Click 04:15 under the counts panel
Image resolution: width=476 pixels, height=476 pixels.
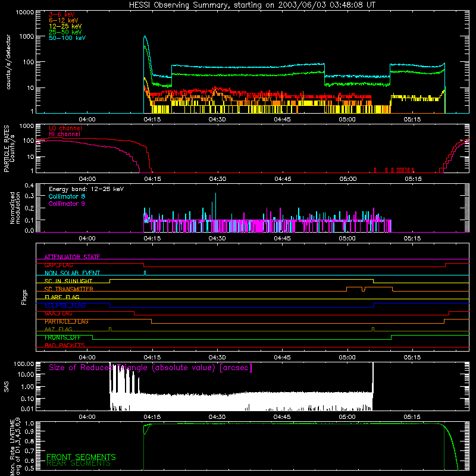coord(152,120)
